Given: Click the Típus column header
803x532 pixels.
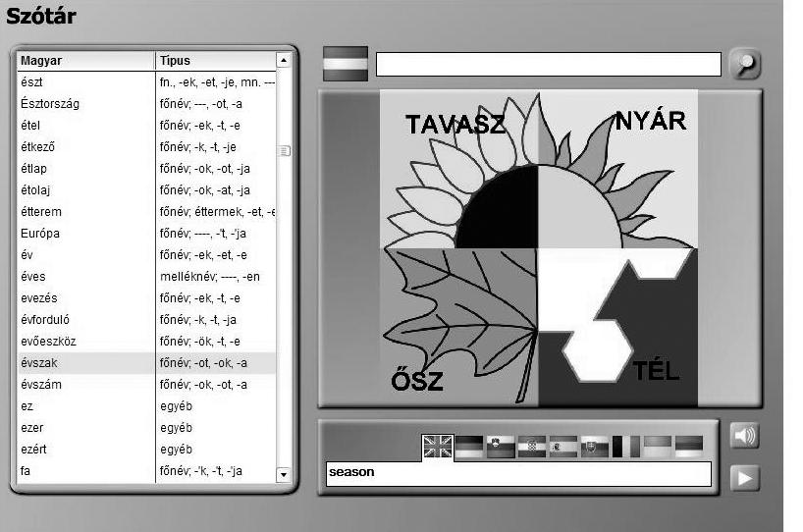Looking at the screenshot, I should (214, 61).
